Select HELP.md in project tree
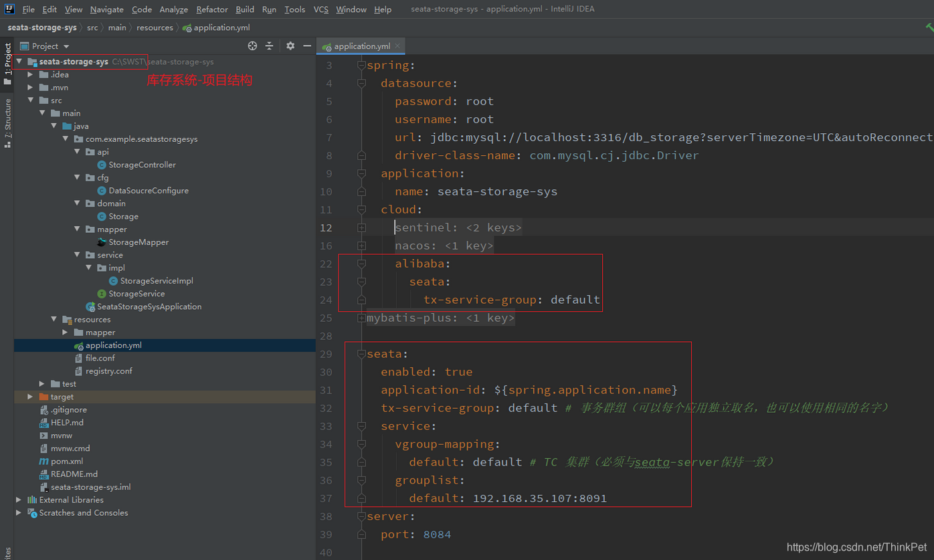934x560 pixels. [x=67, y=423]
